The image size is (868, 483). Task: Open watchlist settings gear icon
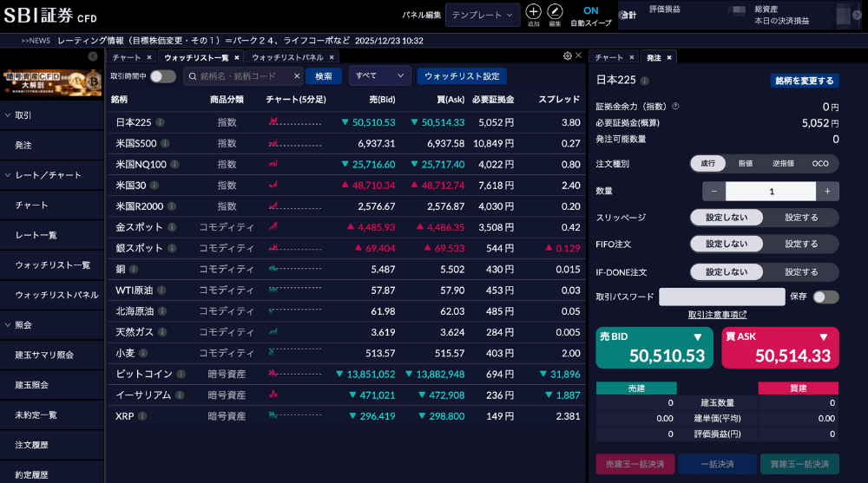click(x=568, y=55)
